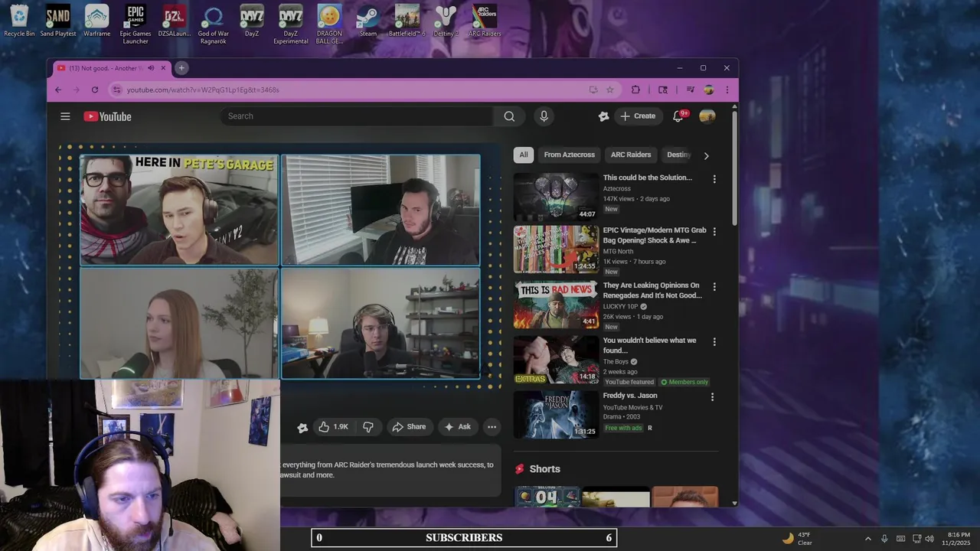Open the YouTube account avatar menu
The width and height of the screenshot is (980, 551).
point(707,116)
